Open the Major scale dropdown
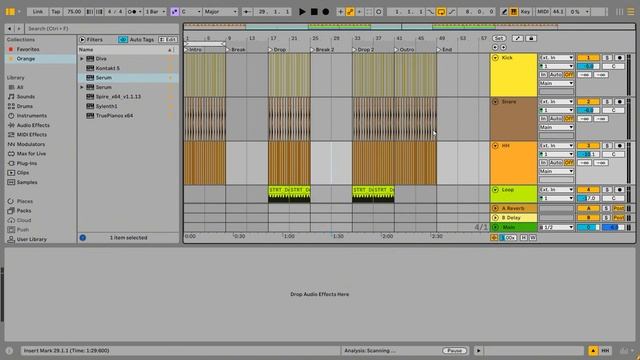This screenshot has height=360, width=640. [220, 12]
